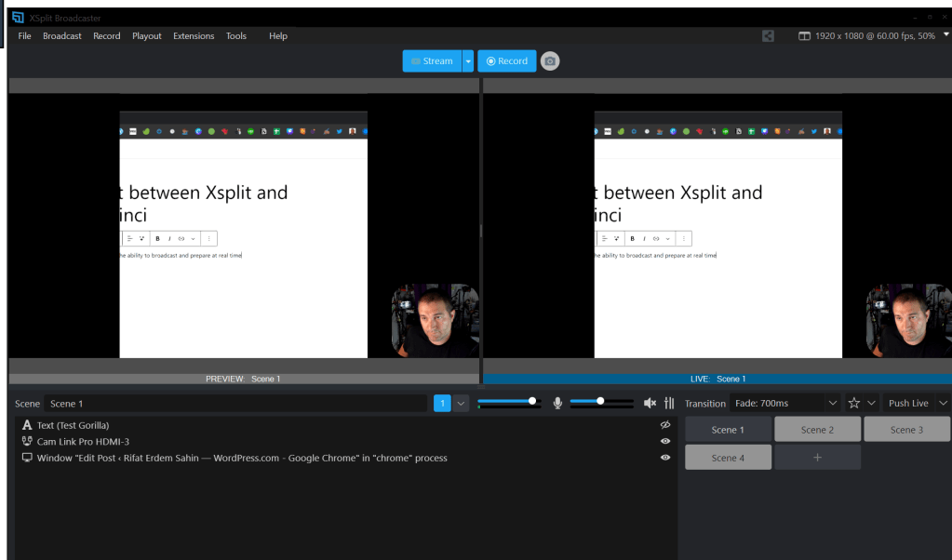Click the text source A icon
Viewport: 952px width, 560px height.
click(x=27, y=425)
